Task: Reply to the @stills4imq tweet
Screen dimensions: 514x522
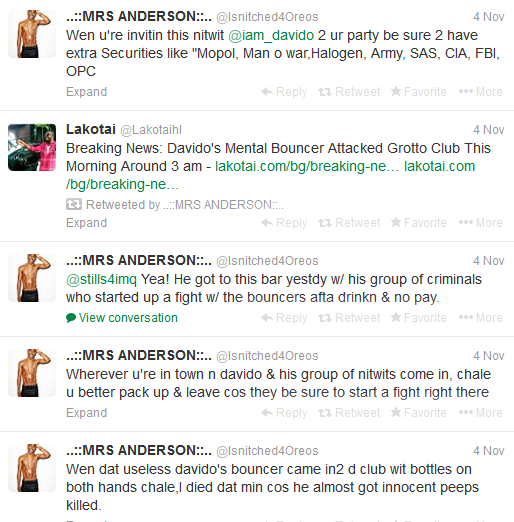Action: click(284, 318)
